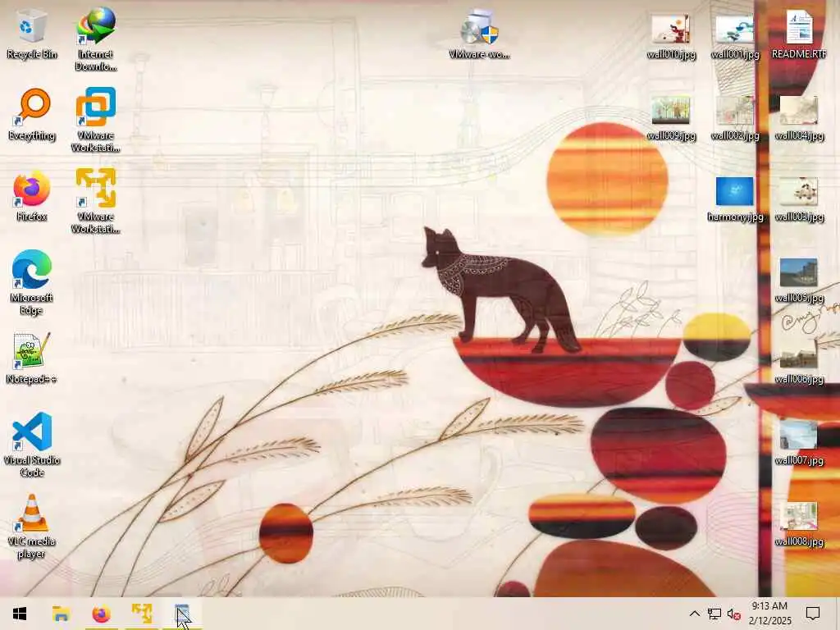Select the wall002.jpg file

click(734, 119)
